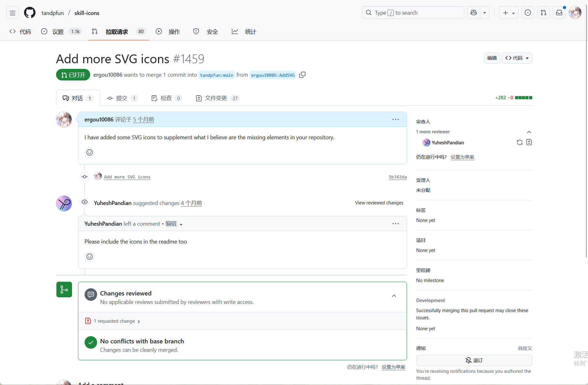Image resolution: width=588 pixels, height=385 pixels.
Task: Click the View reviewed changes link
Action: point(379,203)
